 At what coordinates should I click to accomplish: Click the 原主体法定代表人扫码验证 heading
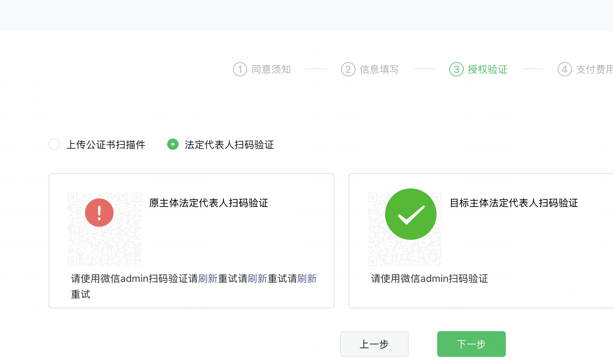[209, 203]
